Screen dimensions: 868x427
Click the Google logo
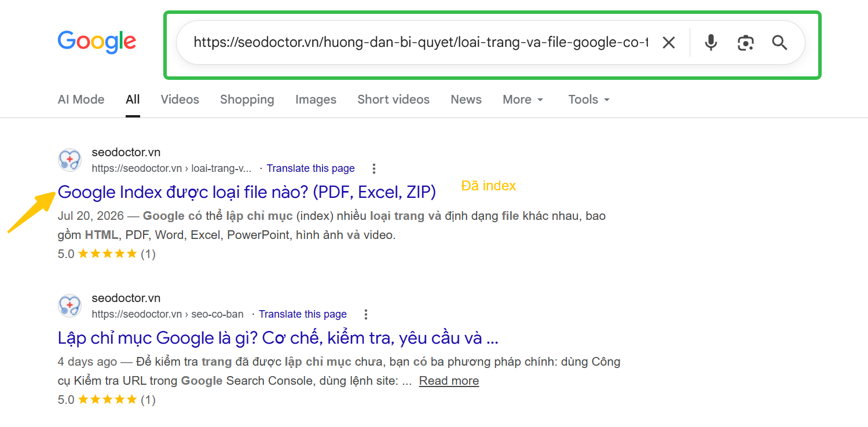pyautogui.click(x=97, y=42)
